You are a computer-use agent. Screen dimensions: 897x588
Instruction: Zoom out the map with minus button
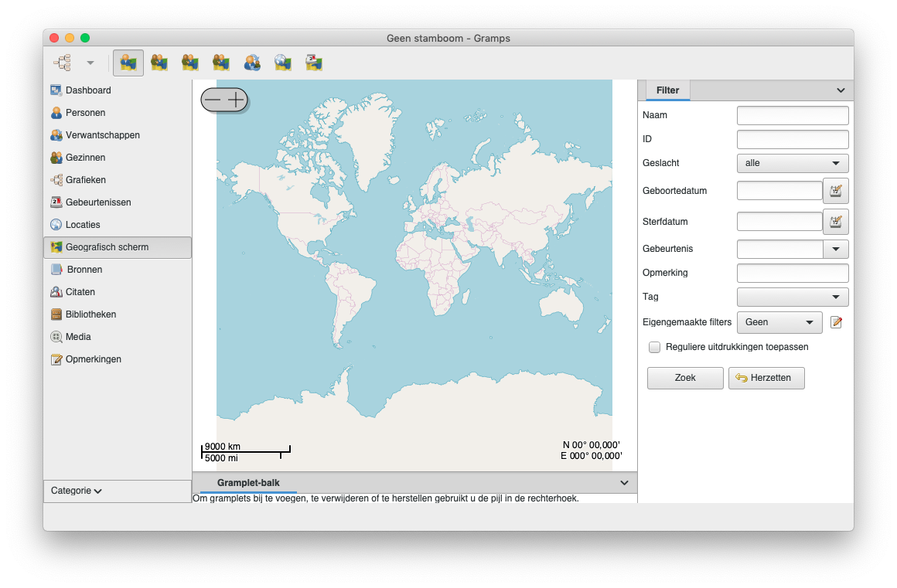[213, 100]
